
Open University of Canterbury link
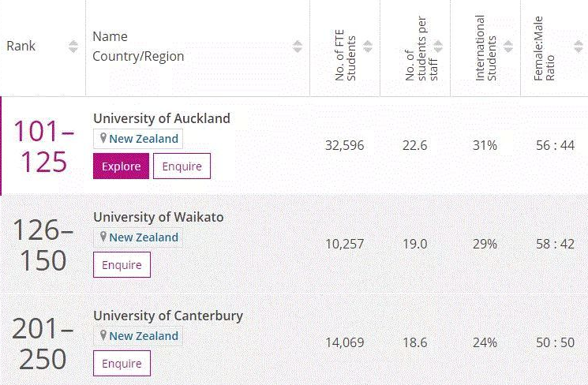168,316
